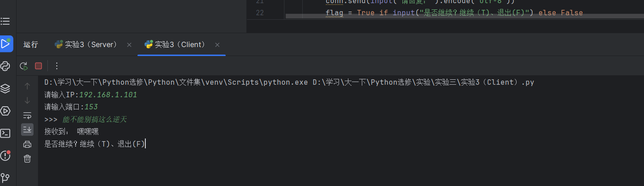Screen dimensions: 644x186
Task: Toggle scroll to end of console
Action: click(x=27, y=130)
